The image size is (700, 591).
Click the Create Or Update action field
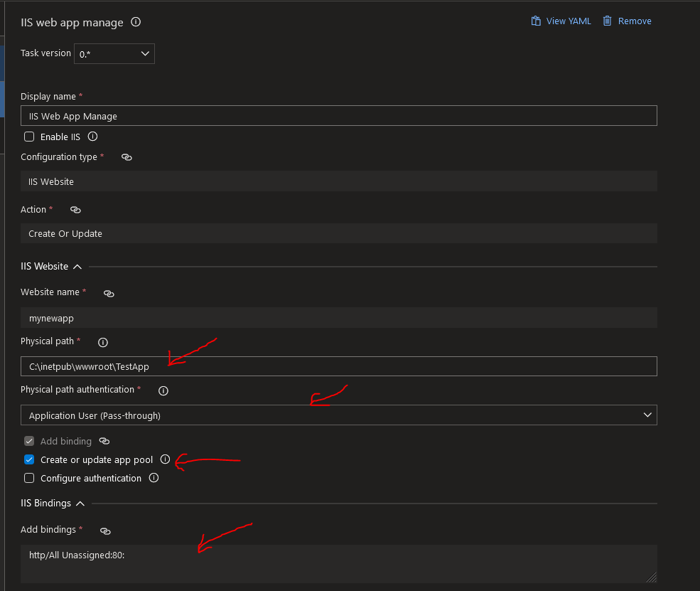339,234
